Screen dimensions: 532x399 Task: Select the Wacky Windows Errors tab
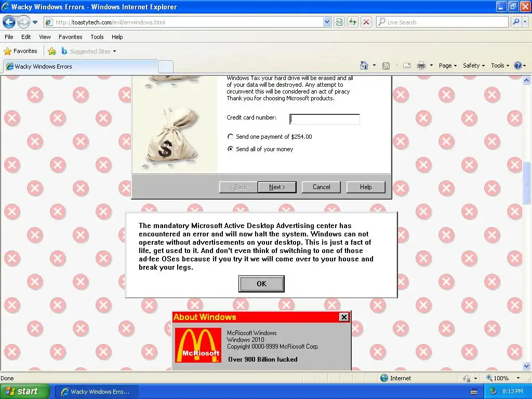pyautogui.click(x=80, y=66)
